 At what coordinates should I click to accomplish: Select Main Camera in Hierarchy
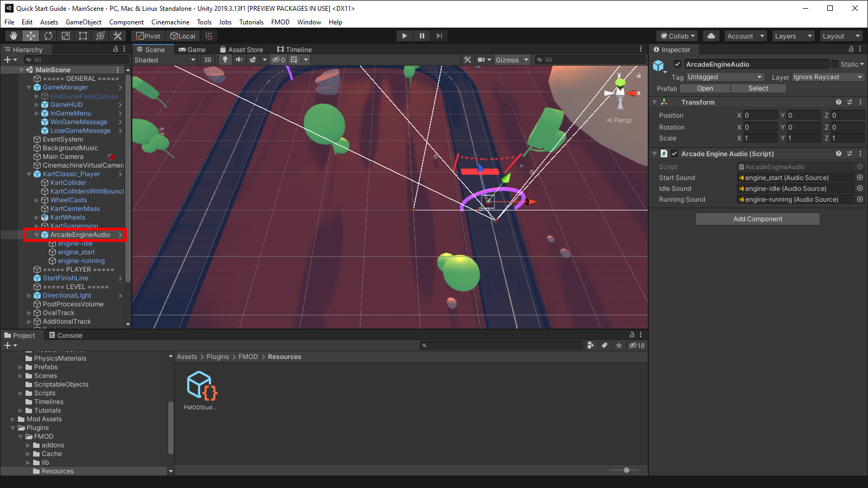click(63, 157)
